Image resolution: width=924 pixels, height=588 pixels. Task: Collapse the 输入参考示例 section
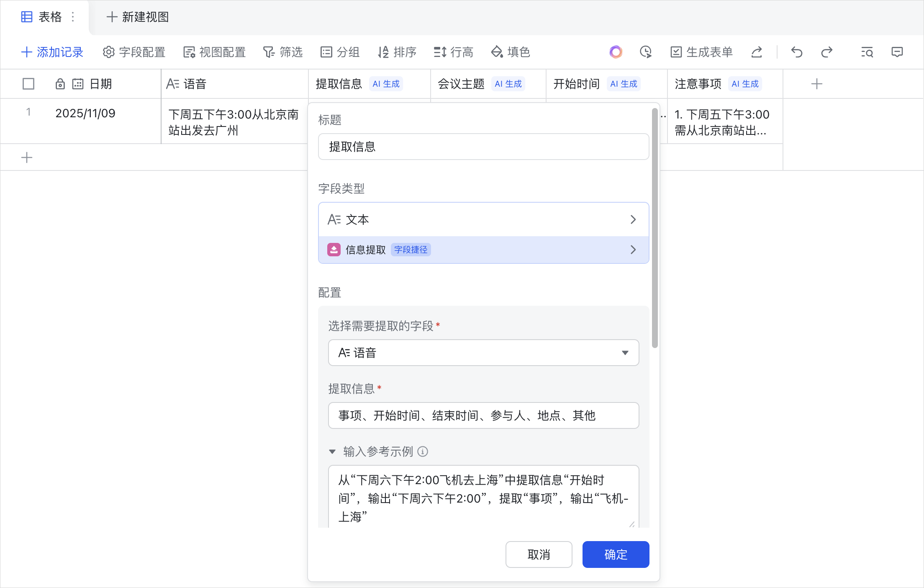pyautogui.click(x=332, y=451)
